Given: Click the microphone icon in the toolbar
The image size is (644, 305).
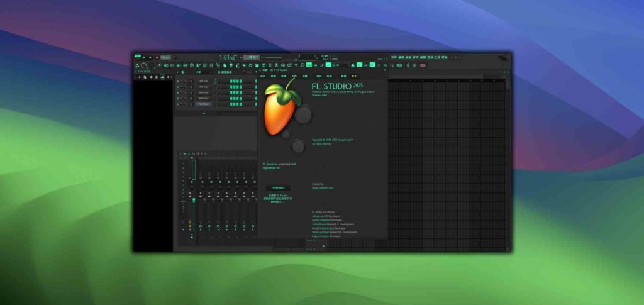Looking at the screenshot, I should coord(276,65).
